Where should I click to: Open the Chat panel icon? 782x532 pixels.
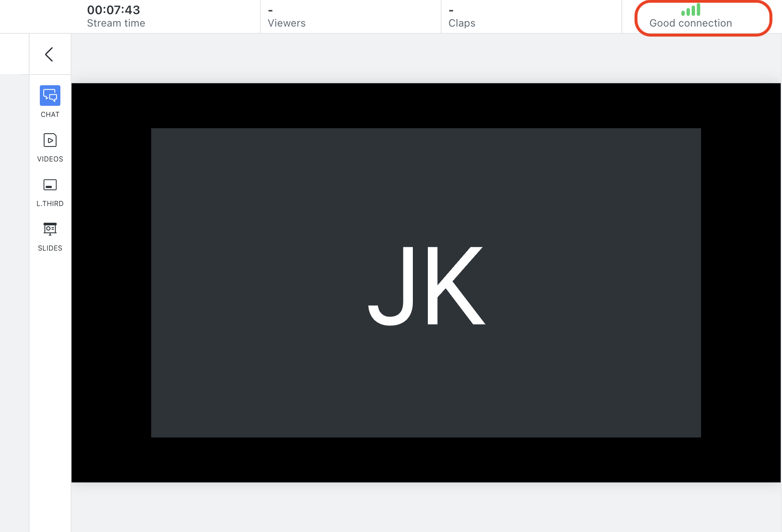point(50,96)
